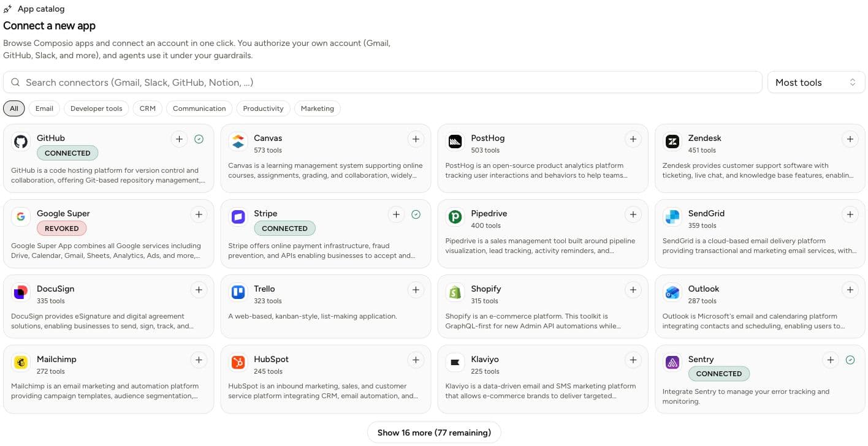Add Zendesk using its plus icon
The height and width of the screenshot is (446, 868).
850,139
